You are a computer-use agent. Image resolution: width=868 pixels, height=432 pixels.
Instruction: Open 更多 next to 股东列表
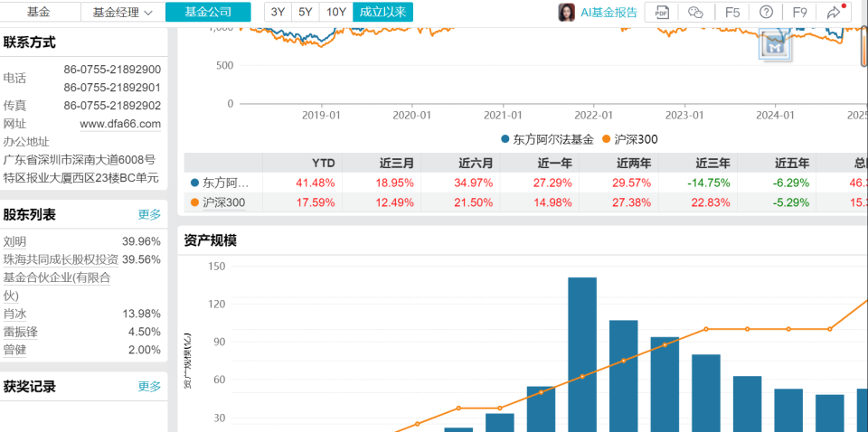point(149,214)
